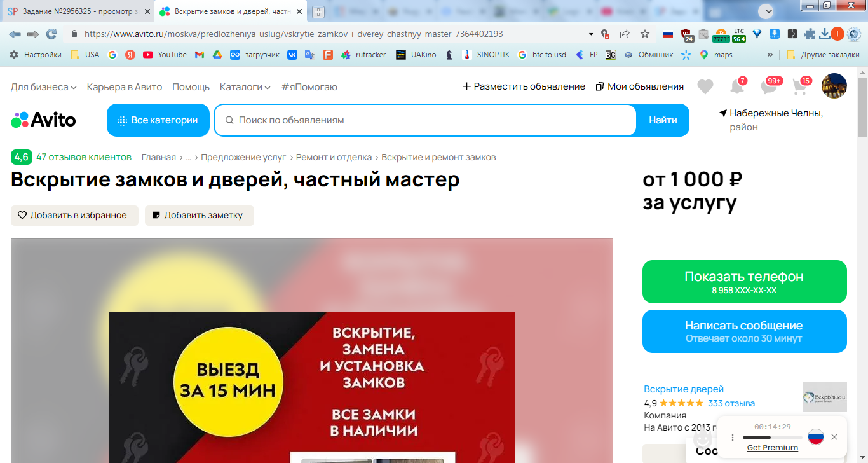Open Google maps bookmark
This screenshot has width=868, height=463.
(x=715, y=55)
